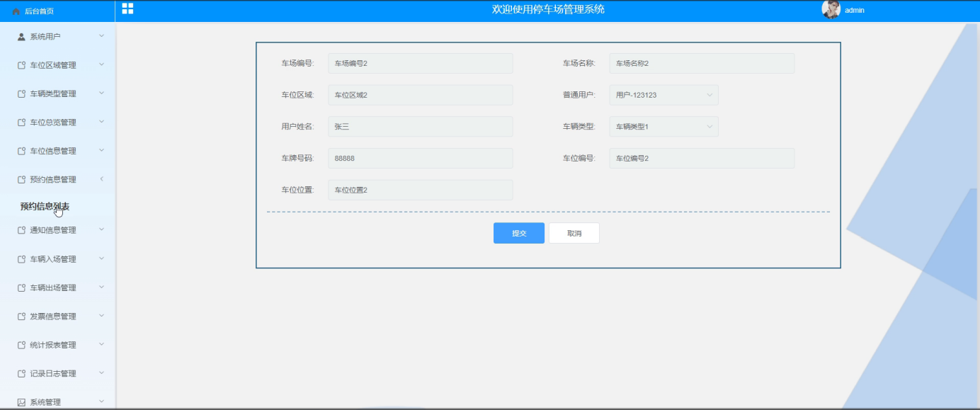
Task: Expand the 通知信息管理 chevron
Action: pos(101,229)
